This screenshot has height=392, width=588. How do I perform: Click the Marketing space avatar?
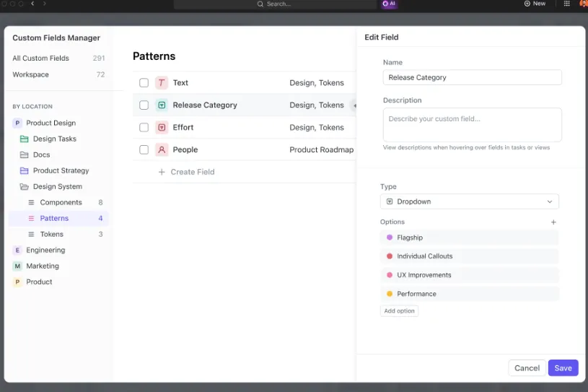[17, 266]
